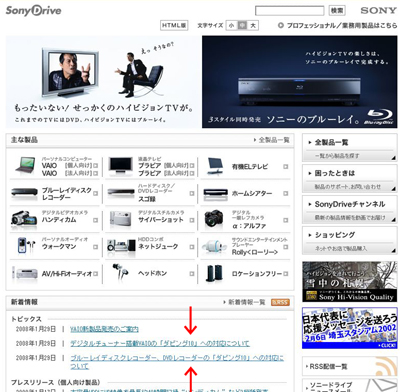Open new-window icon beside ロケーションフリー
The image size is (400, 392).
286,274
